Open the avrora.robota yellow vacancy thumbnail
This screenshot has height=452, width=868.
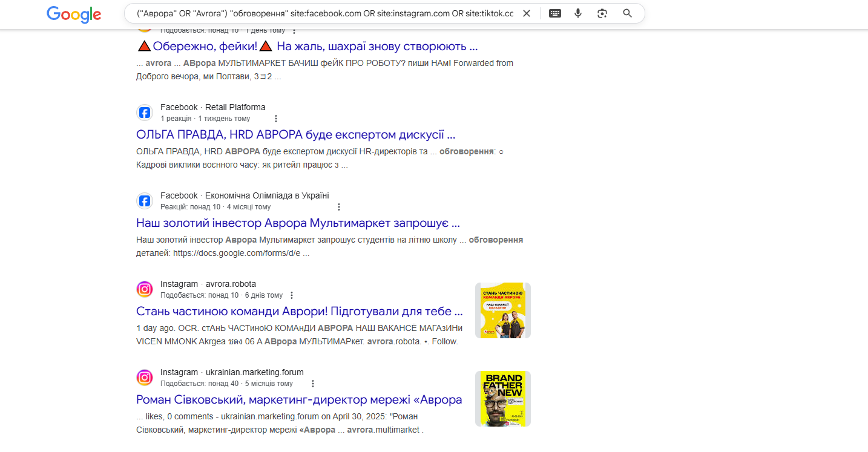point(503,310)
